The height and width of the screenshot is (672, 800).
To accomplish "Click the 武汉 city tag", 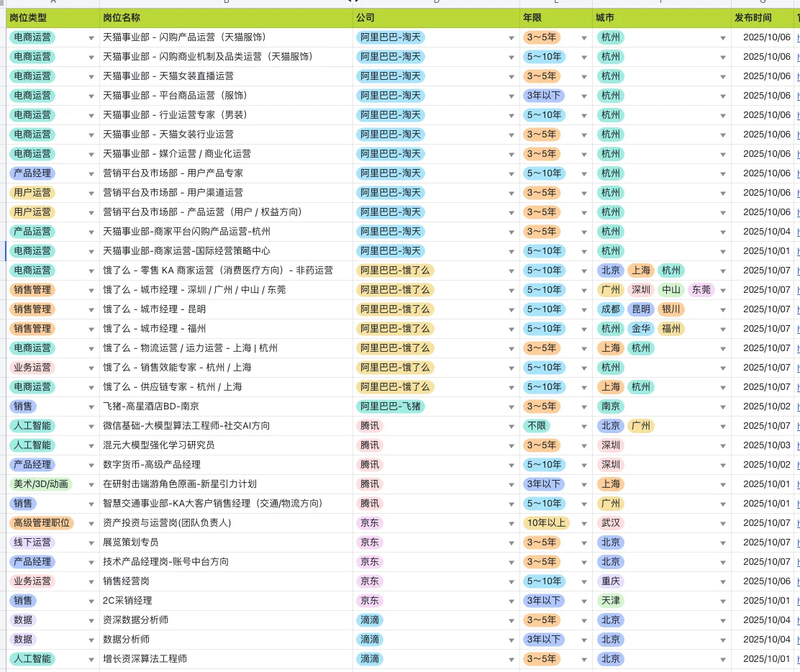I will [x=611, y=522].
